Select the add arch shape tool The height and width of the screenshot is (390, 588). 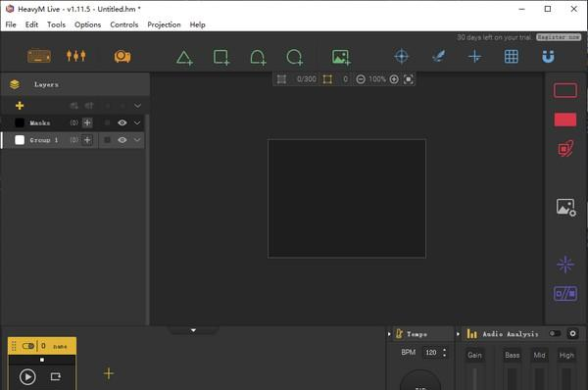click(258, 58)
